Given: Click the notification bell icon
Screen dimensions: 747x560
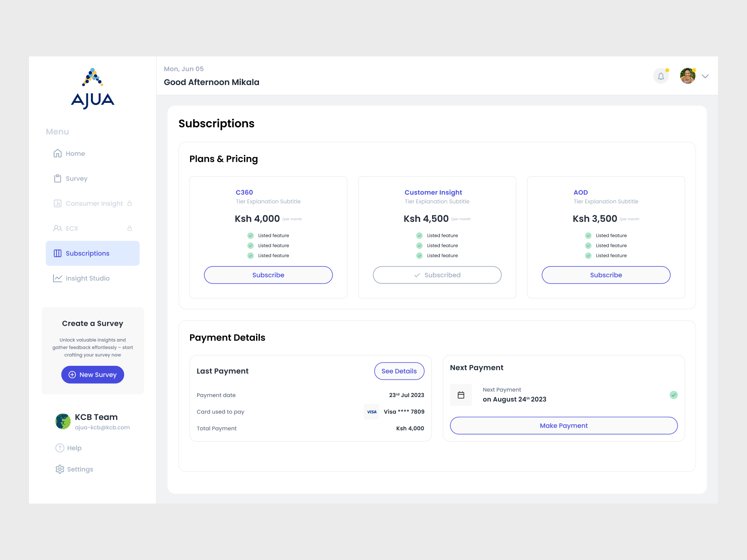Looking at the screenshot, I should (661, 76).
